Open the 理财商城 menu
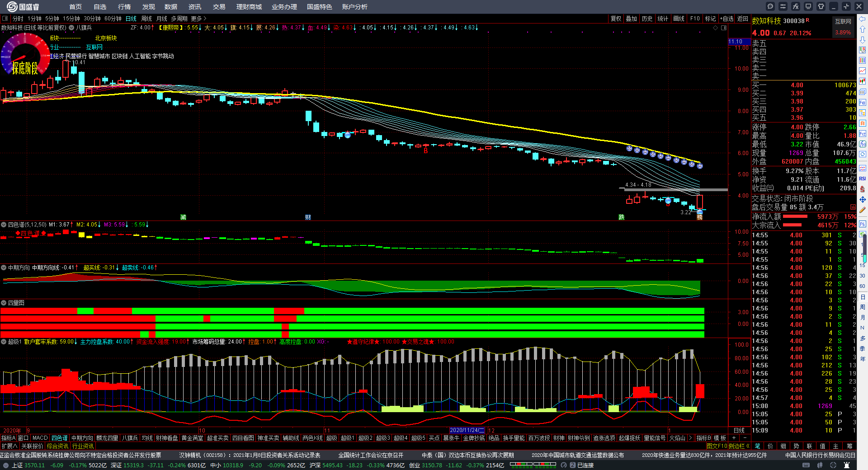868x470 pixels. coord(249,7)
